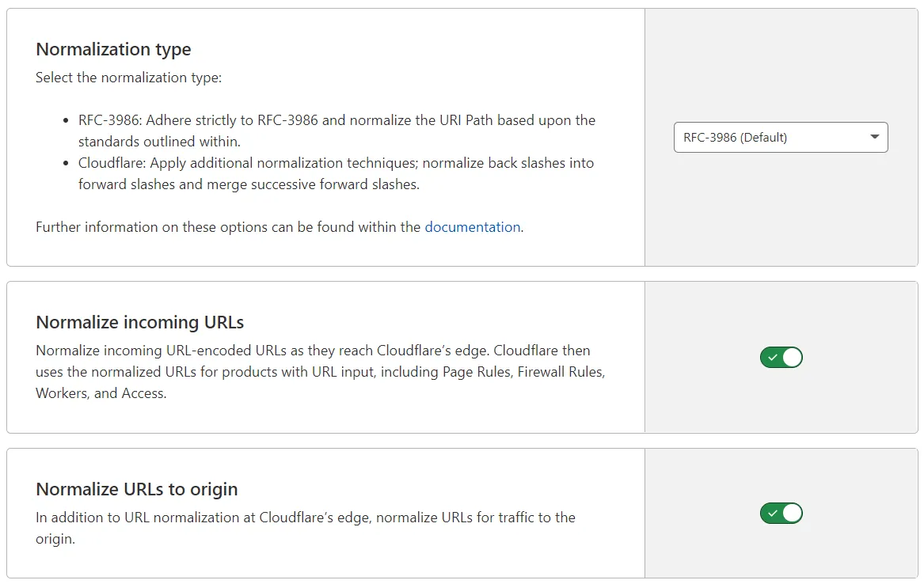Screen dimensions: 924x584
Task: Turn off Normalize URLs to origin
Action: 781,514
